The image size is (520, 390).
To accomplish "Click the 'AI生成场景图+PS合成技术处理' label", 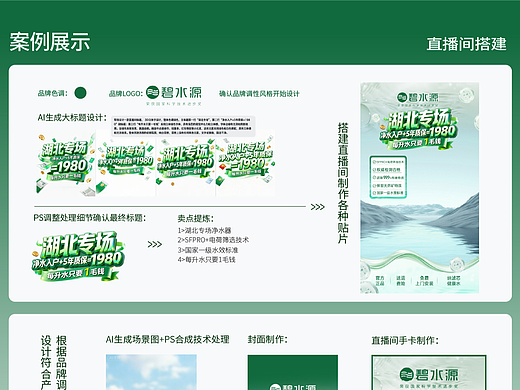I will click(x=167, y=339).
